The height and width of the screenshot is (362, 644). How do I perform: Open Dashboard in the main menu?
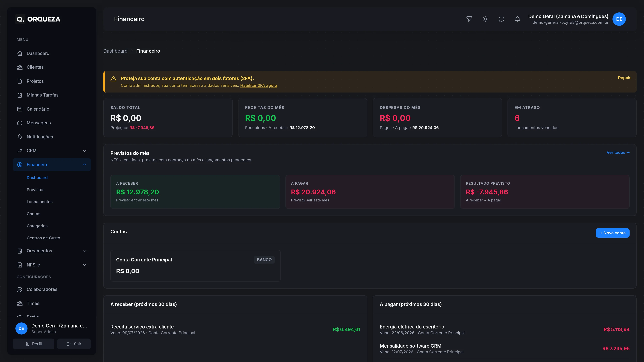[52, 53]
